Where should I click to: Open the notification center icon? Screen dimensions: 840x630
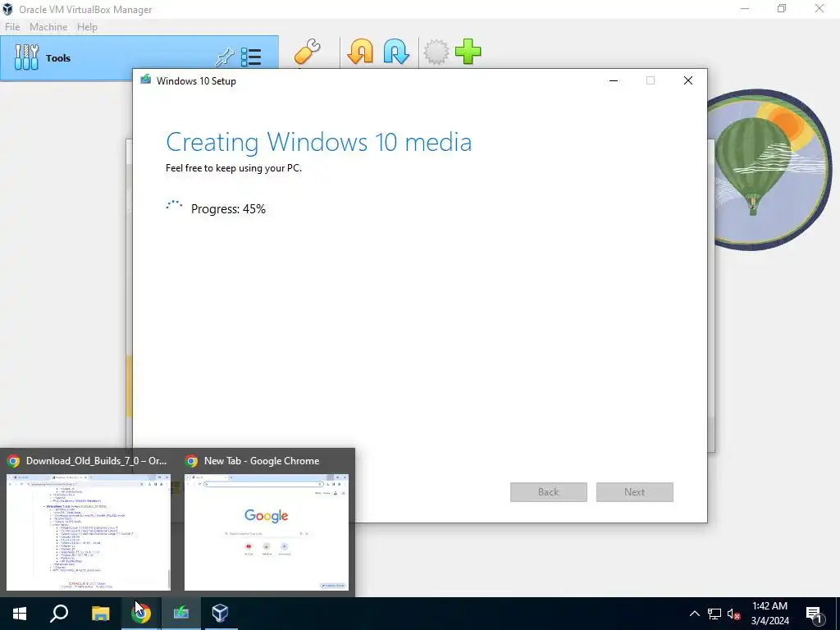pos(815,614)
